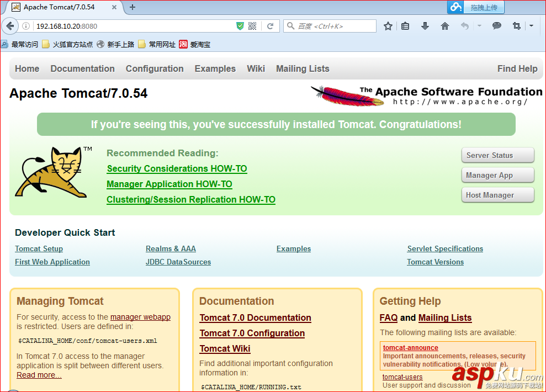This screenshot has height=392, width=546.
Task: Expand the undo history dropdown arrow
Action: point(479,26)
